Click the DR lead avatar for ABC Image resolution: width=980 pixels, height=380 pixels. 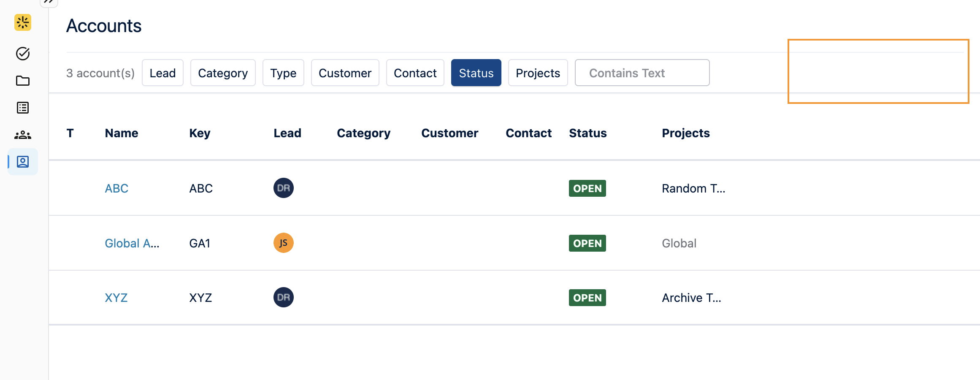[x=283, y=188]
